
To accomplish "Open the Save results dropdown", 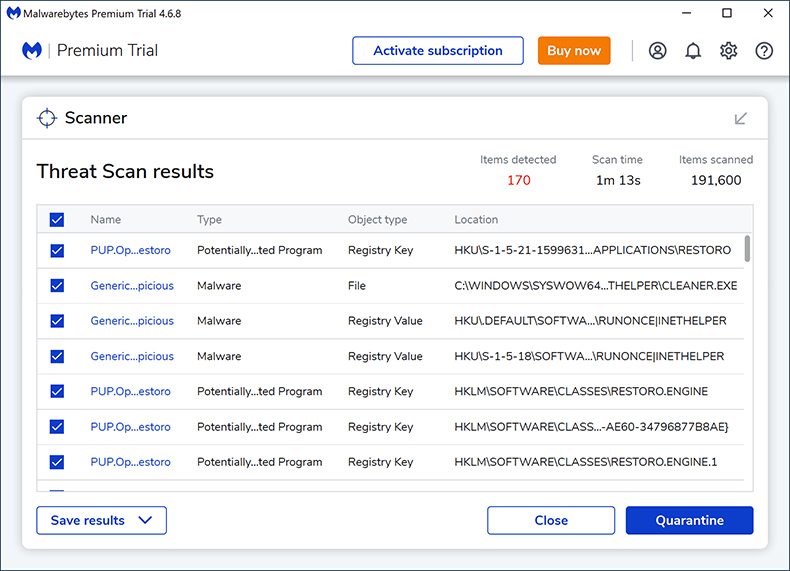I will coord(101,520).
